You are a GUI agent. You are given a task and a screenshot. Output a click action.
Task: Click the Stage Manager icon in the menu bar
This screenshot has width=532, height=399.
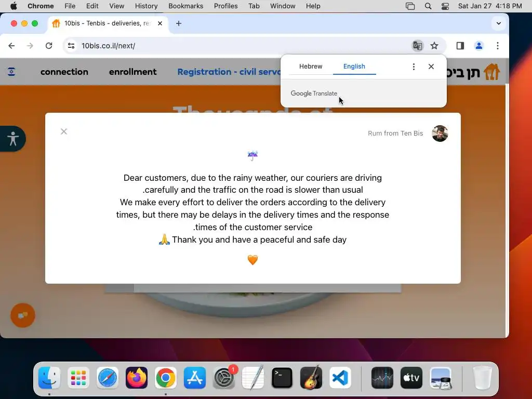[x=410, y=6]
